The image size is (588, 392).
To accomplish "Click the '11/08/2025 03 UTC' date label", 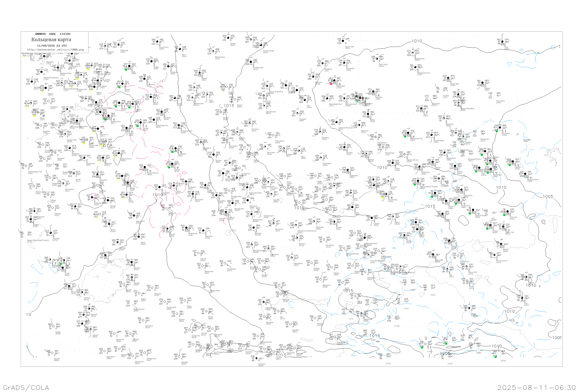I will 52,46.
